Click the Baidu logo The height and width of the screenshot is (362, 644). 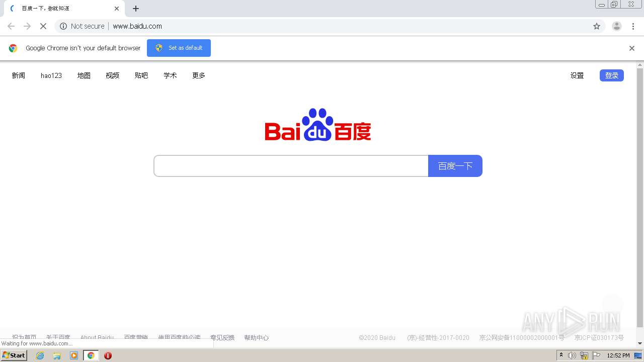(x=318, y=125)
